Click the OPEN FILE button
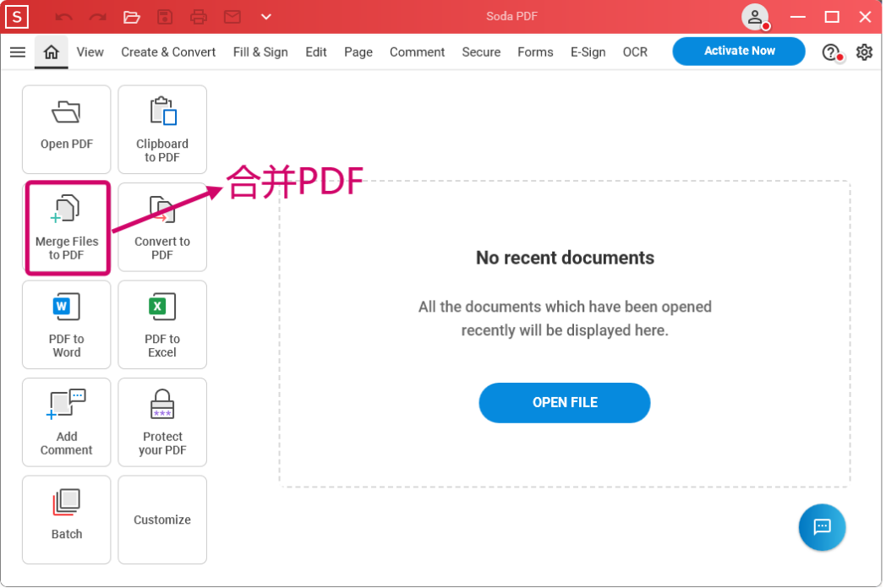Viewport: 886px width, 588px height. (x=564, y=403)
